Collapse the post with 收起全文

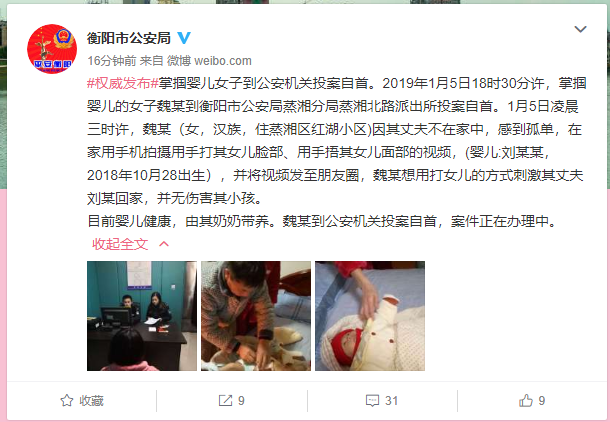coord(120,244)
